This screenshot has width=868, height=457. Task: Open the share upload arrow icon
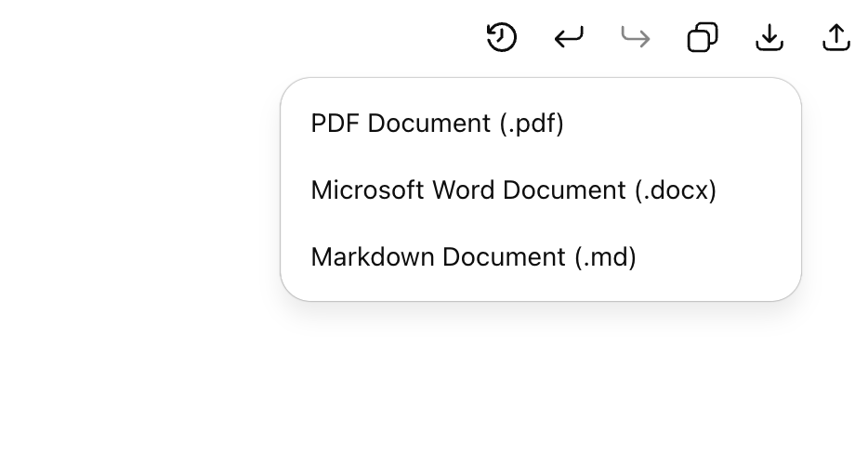click(836, 37)
